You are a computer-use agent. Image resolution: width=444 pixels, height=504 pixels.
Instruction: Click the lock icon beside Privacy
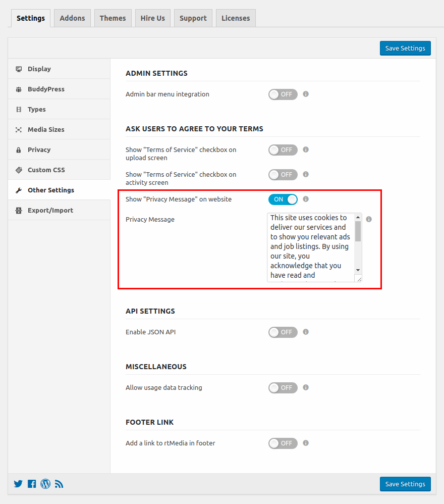(19, 149)
